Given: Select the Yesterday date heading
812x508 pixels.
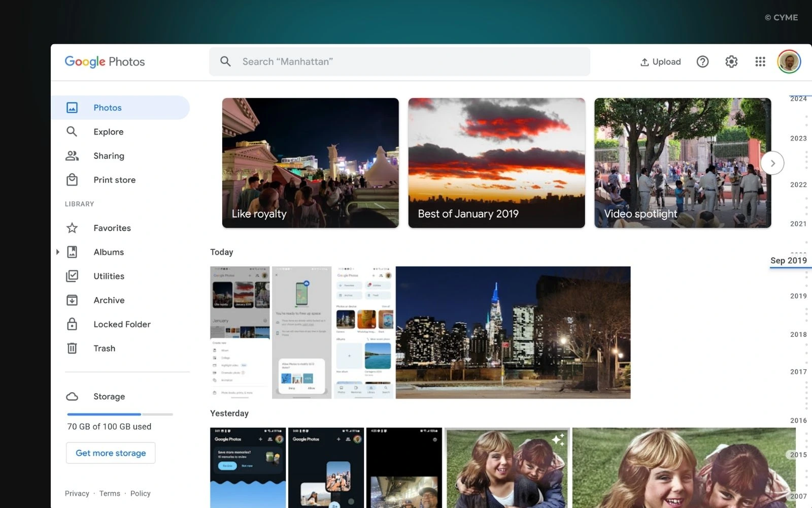Looking at the screenshot, I should pyautogui.click(x=229, y=414).
